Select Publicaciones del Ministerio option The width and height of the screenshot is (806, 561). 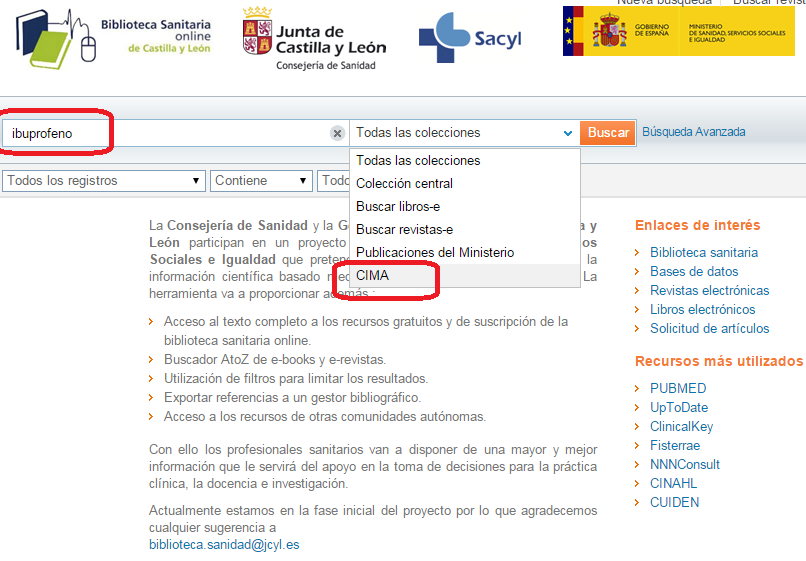434,252
